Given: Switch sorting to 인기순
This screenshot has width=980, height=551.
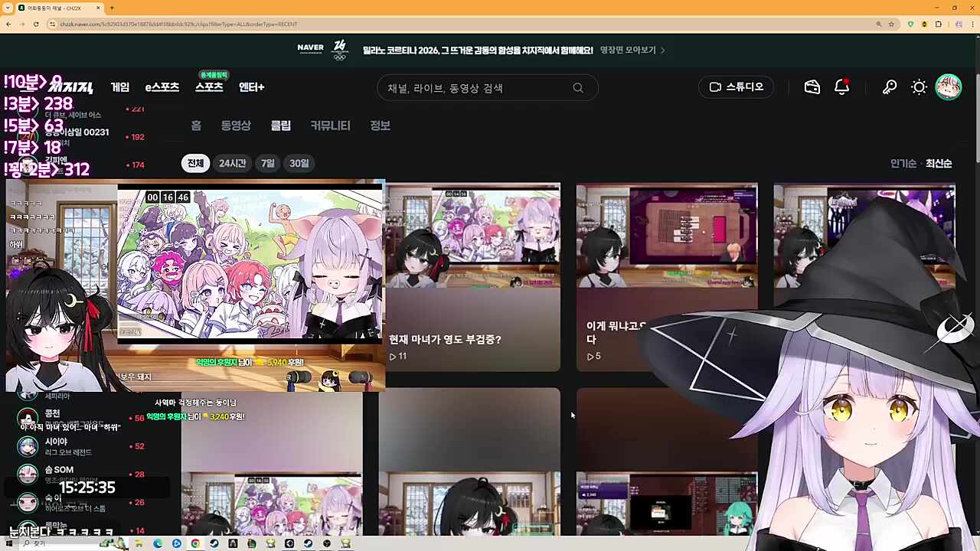Looking at the screenshot, I should pos(903,163).
